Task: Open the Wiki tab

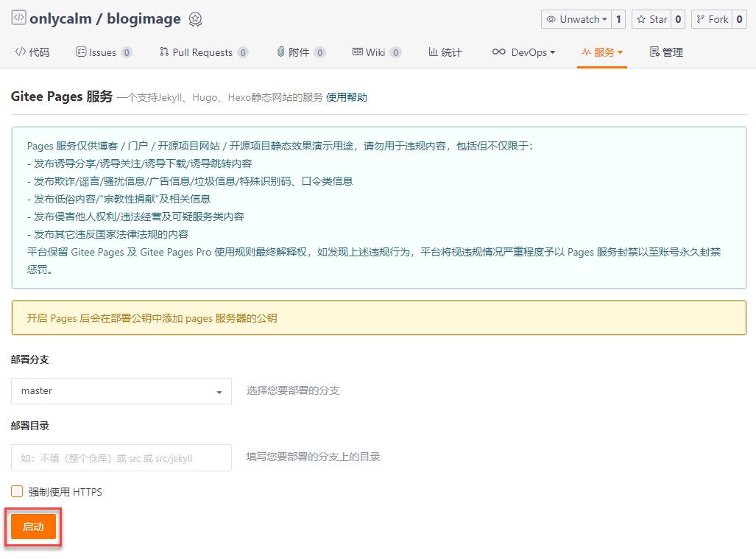Action: (x=377, y=52)
